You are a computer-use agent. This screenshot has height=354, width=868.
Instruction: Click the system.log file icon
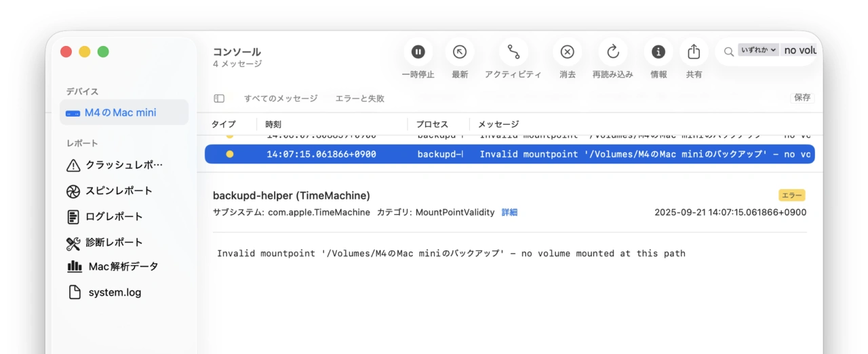pos(75,292)
